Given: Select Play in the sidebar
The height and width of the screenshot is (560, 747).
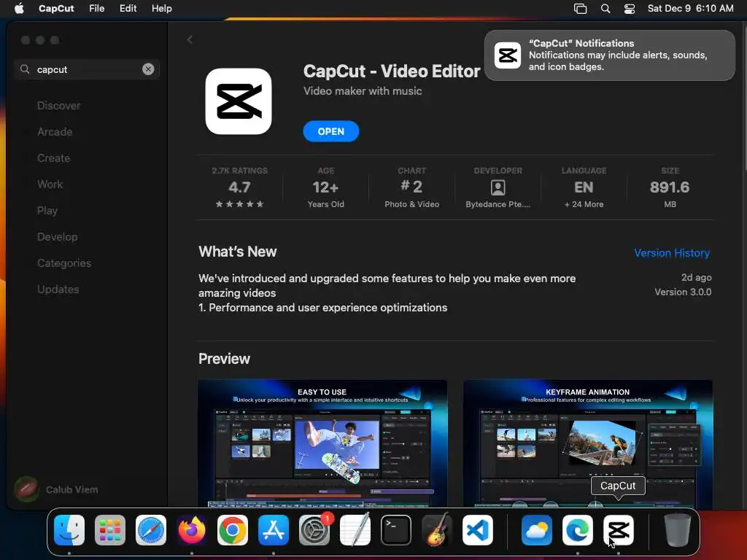Looking at the screenshot, I should [47, 211].
